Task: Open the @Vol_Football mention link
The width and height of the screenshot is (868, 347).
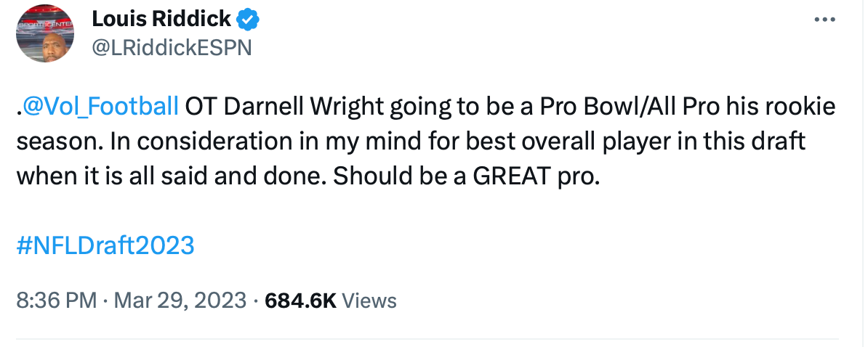Action: pos(100,107)
